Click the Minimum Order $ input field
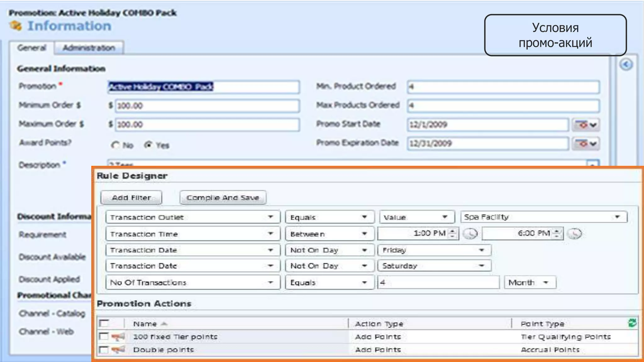Screen dimensions: 644x362 point(207,106)
